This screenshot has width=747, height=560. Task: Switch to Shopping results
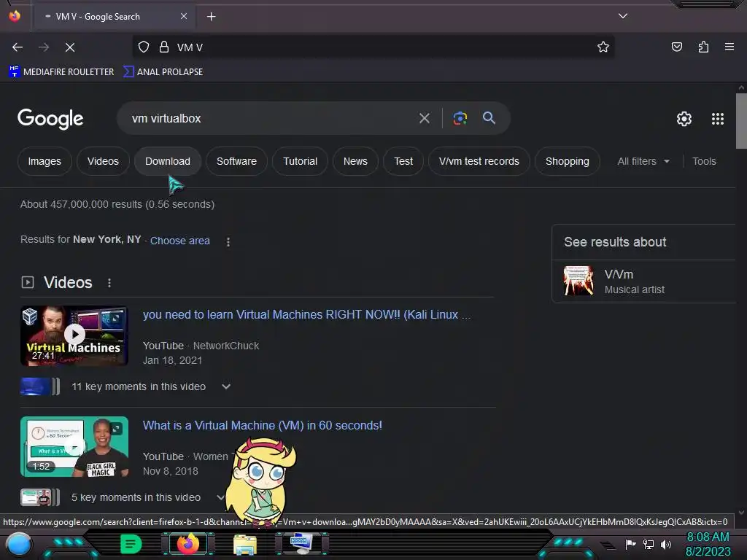click(567, 161)
